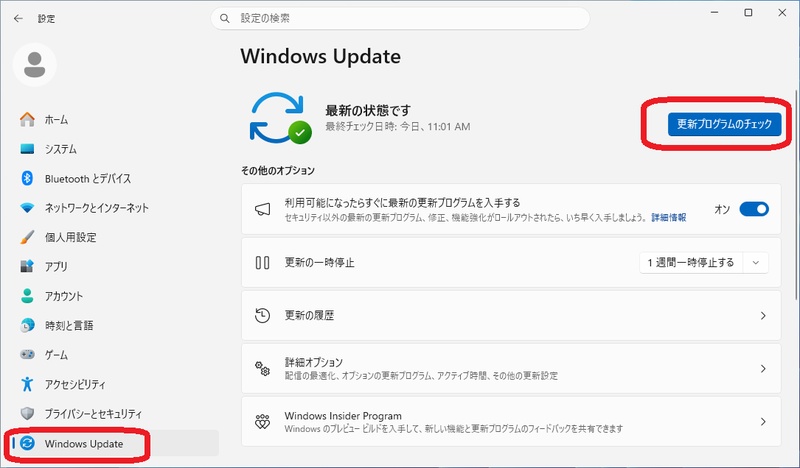The height and width of the screenshot is (468, 800).
Task: Open the 1週間一時停止する dropdown arrow
Action: (756, 263)
